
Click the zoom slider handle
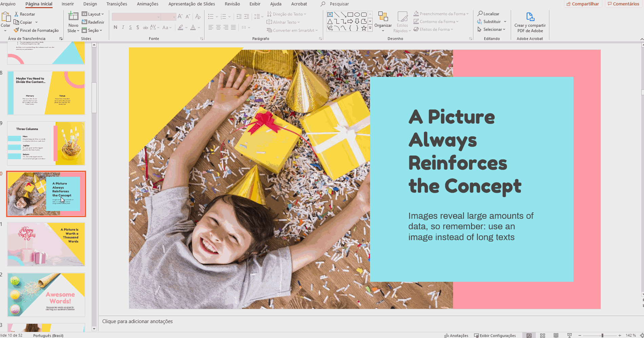click(602, 335)
